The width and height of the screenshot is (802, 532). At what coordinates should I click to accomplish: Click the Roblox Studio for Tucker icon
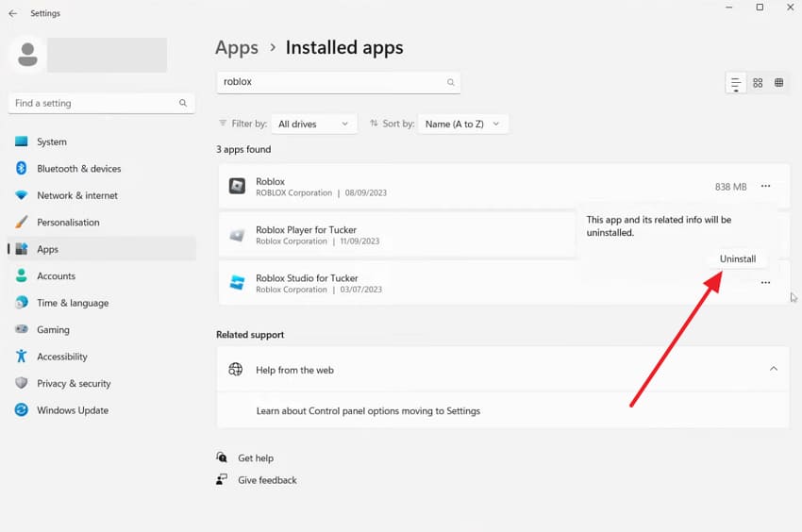coord(237,283)
